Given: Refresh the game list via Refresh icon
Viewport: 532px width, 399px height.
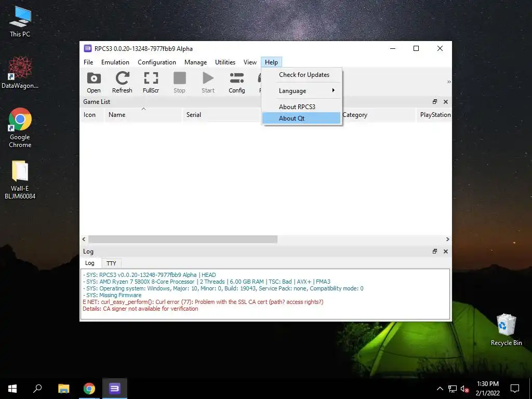Looking at the screenshot, I should click(x=122, y=82).
